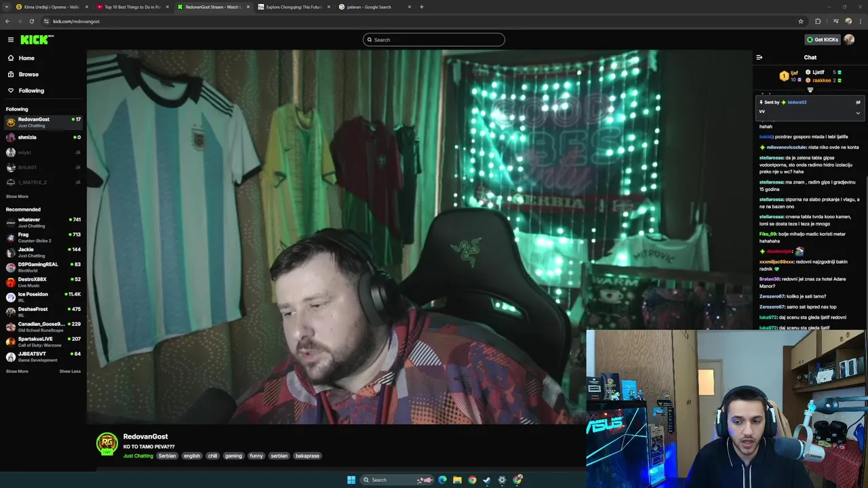Focus the Kick search field

(x=434, y=39)
